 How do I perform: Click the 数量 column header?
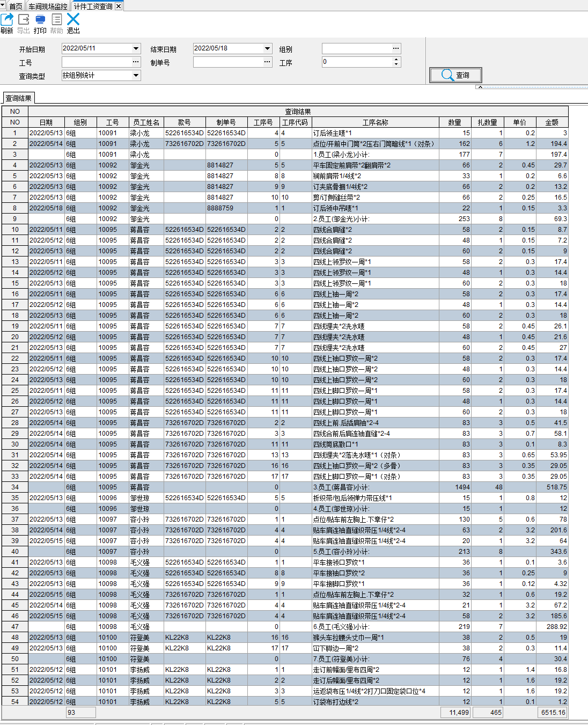(x=455, y=122)
